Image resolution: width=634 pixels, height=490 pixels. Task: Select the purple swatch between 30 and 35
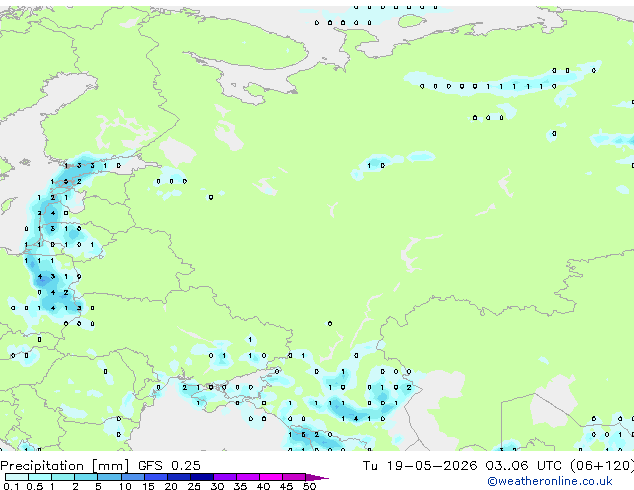point(225,477)
